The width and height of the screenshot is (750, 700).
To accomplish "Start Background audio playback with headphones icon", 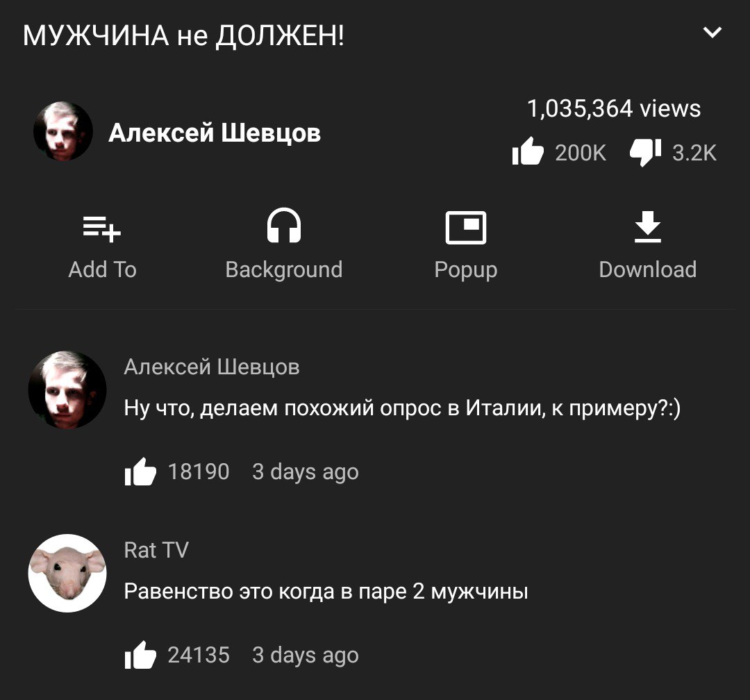I will (283, 225).
